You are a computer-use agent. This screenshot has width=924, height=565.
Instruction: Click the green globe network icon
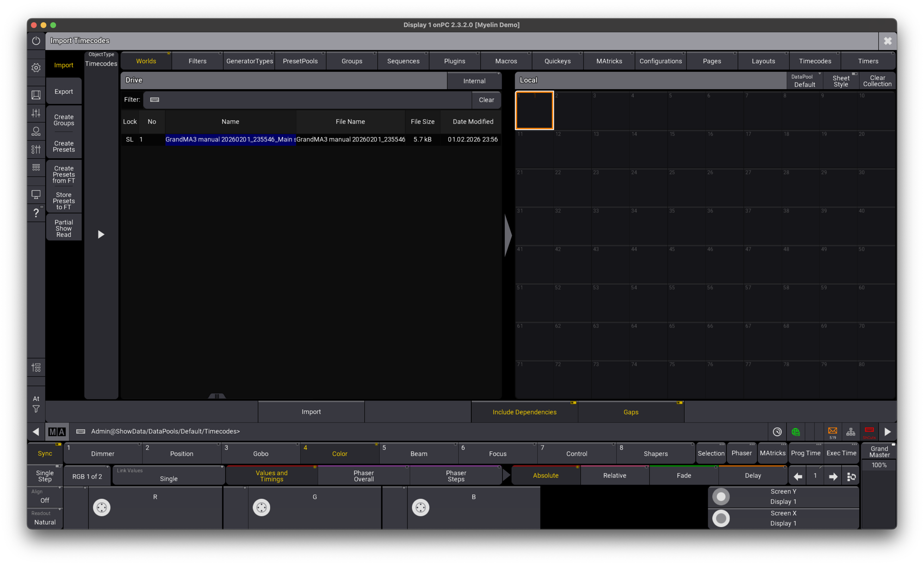[796, 431]
